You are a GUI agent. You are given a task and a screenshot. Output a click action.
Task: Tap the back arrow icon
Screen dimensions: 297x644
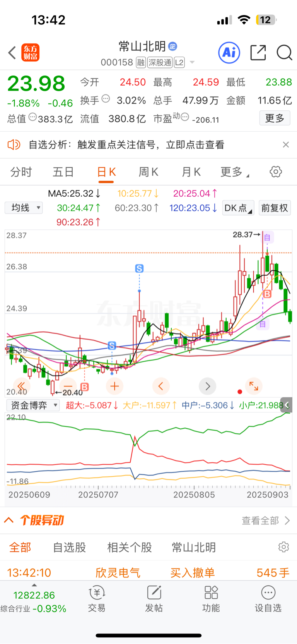[x=12, y=53]
